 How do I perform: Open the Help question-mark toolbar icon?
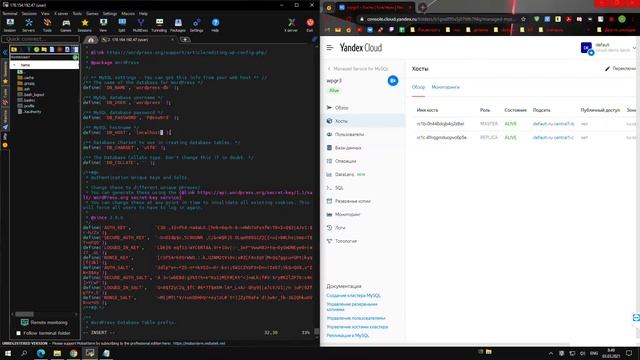[215, 25]
